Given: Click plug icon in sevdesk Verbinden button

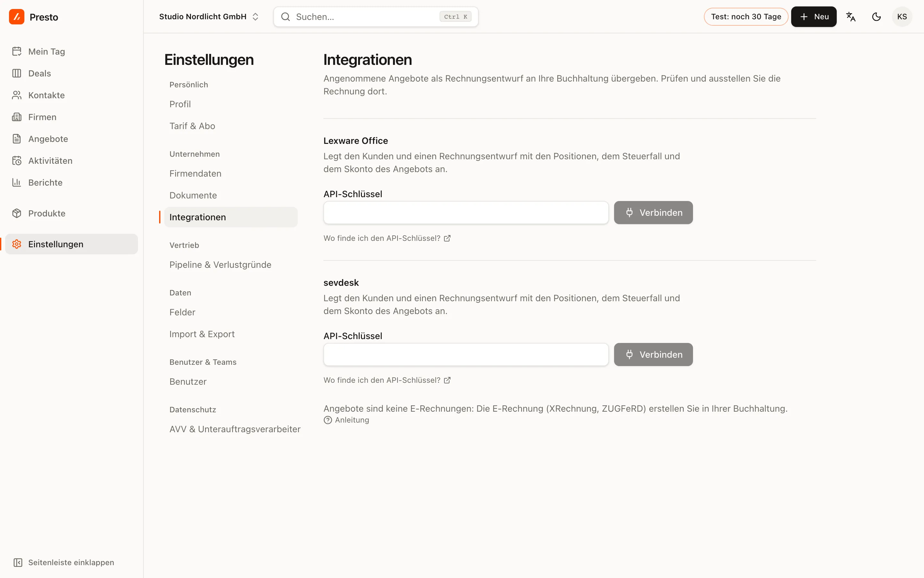Looking at the screenshot, I should [x=629, y=355].
